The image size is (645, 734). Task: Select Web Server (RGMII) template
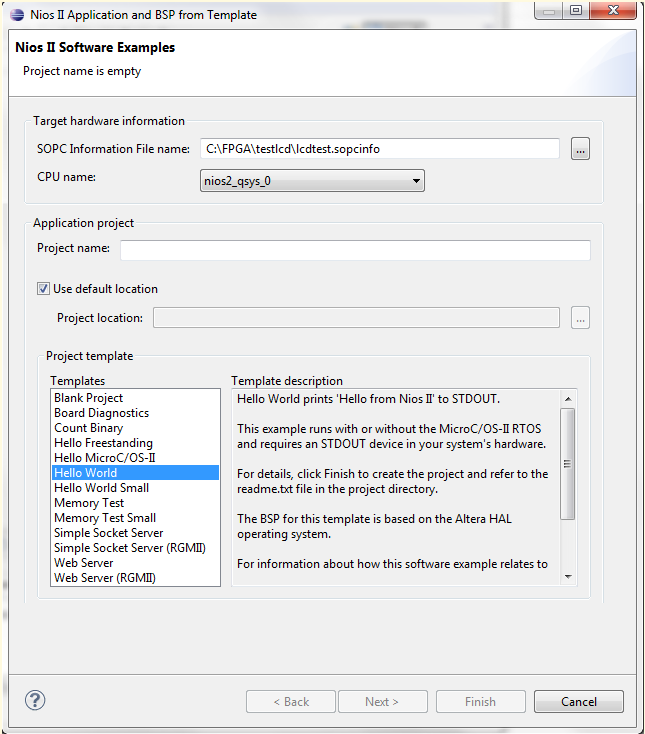click(x=135, y=578)
